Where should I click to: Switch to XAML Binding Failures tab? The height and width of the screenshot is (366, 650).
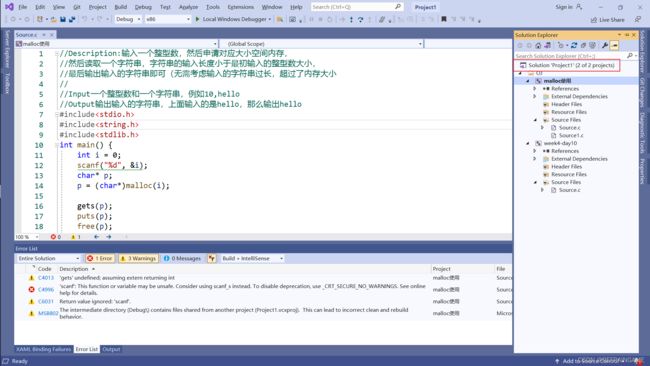pyautogui.click(x=44, y=349)
